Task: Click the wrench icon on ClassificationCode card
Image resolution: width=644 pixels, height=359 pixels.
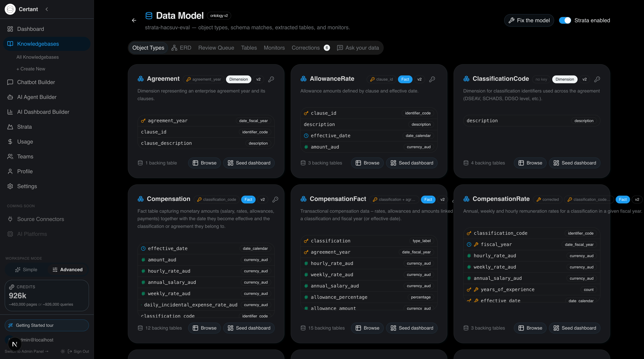Action: 597,79
